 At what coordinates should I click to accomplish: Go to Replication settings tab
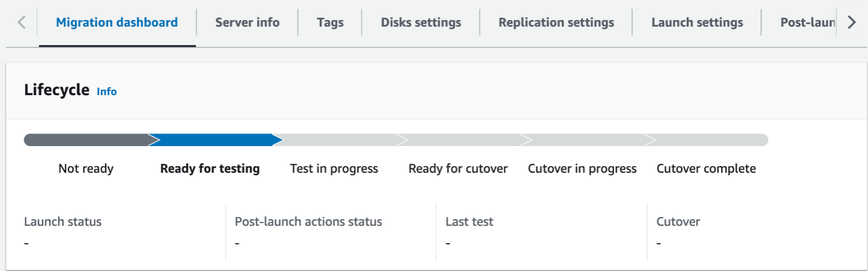(x=557, y=22)
